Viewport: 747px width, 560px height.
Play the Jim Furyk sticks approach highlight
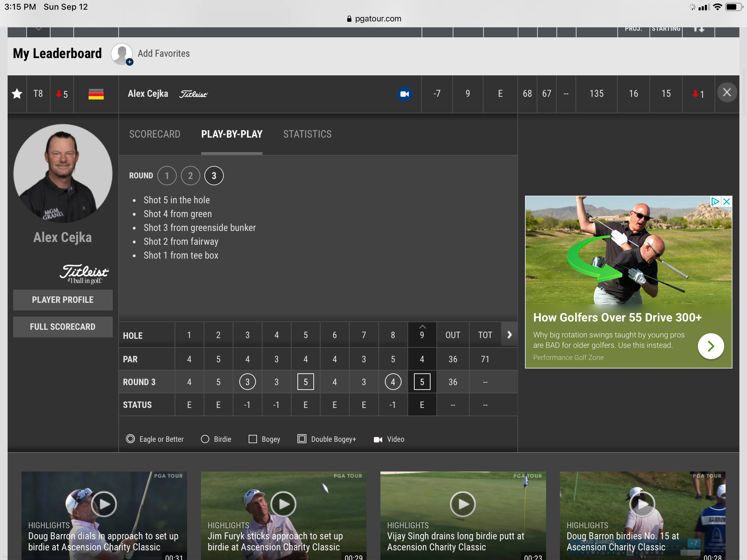pyautogui.click(x=284, y=504)
